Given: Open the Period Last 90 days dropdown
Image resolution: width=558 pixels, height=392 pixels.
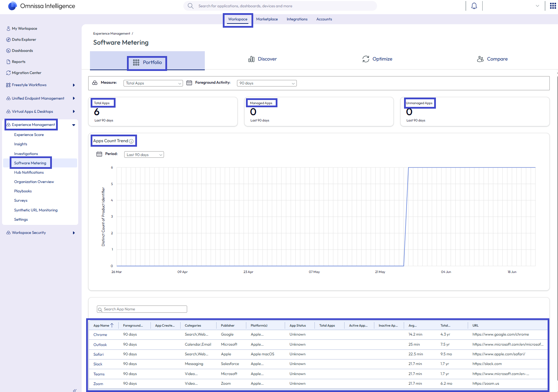Looking at the screenshot, I should click(x=144, y=155).
